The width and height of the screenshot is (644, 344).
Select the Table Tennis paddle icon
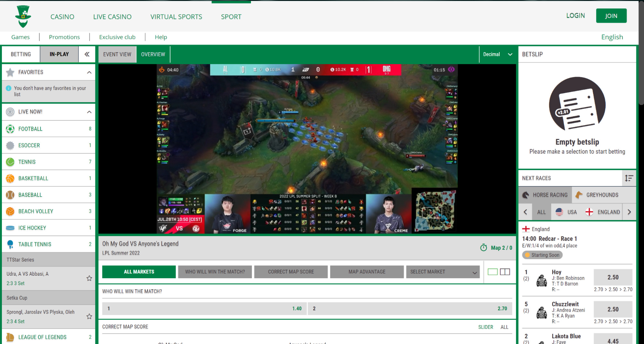10,244
